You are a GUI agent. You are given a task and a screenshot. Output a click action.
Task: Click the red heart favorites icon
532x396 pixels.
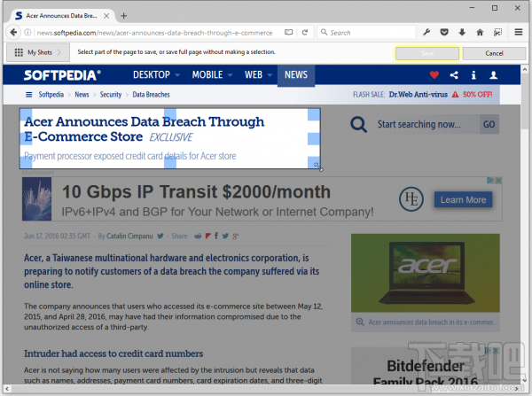coord(434,75)
